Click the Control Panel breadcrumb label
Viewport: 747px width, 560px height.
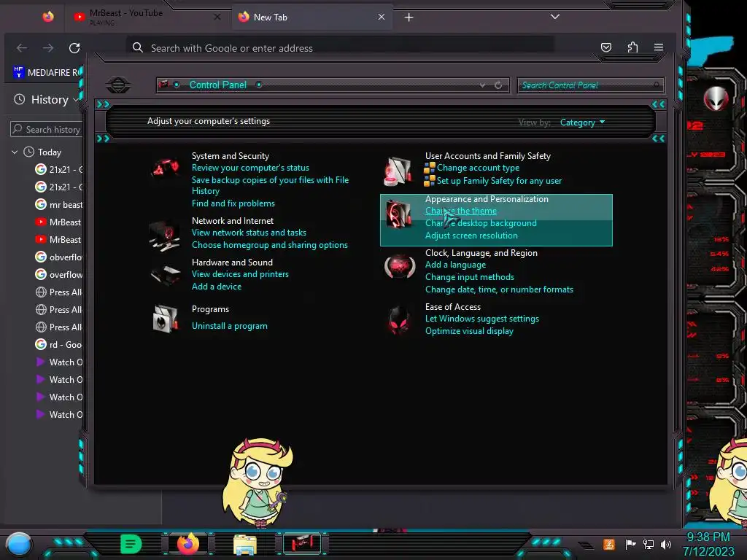[x=217, y=85]
